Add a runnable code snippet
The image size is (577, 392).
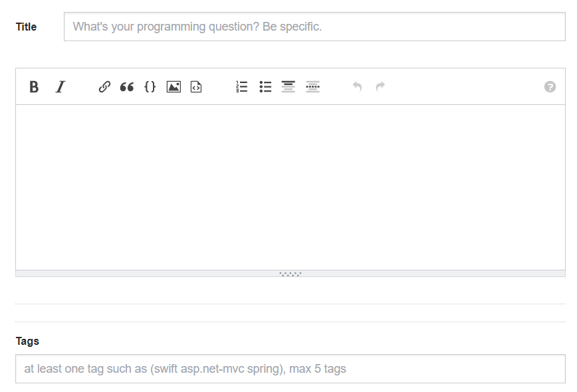[196, 87]
